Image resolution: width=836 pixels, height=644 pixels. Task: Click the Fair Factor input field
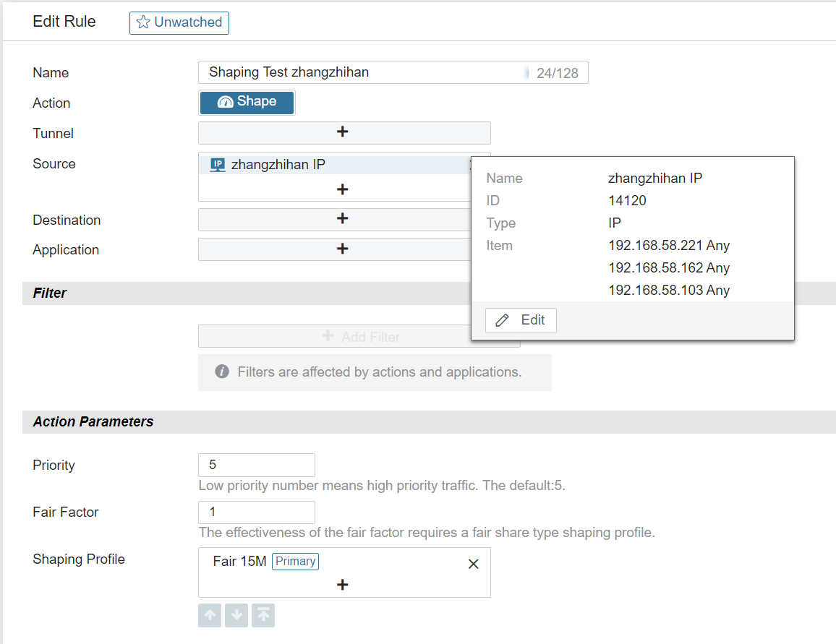[256, 512]
